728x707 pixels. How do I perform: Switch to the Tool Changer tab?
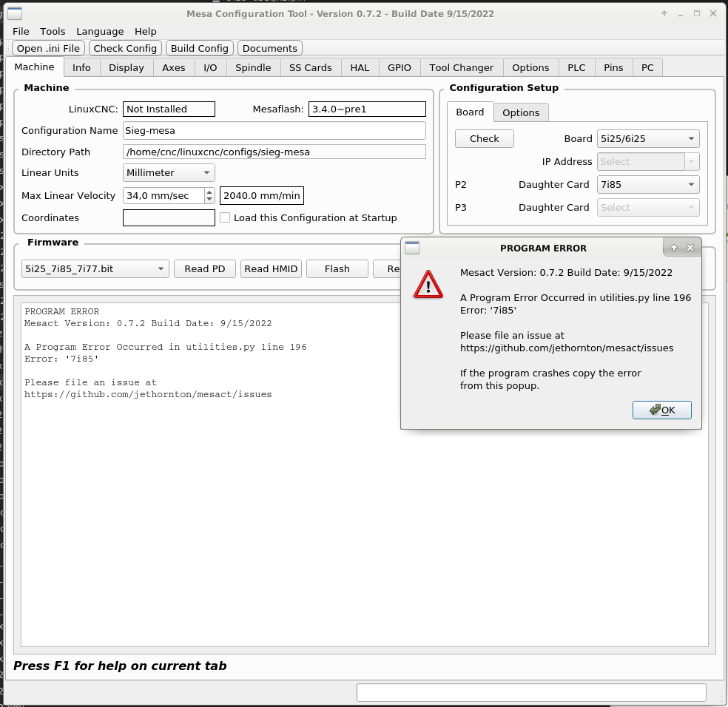pyautogui.click(x=462, y=68)
